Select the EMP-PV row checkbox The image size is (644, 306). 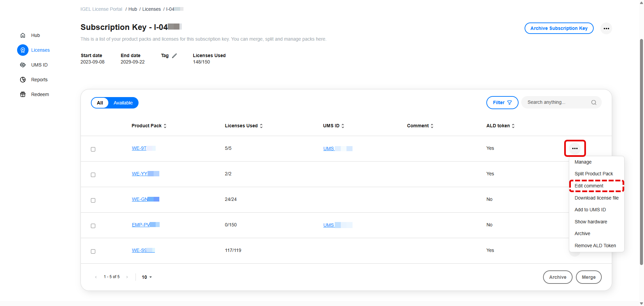coord(93,226)
